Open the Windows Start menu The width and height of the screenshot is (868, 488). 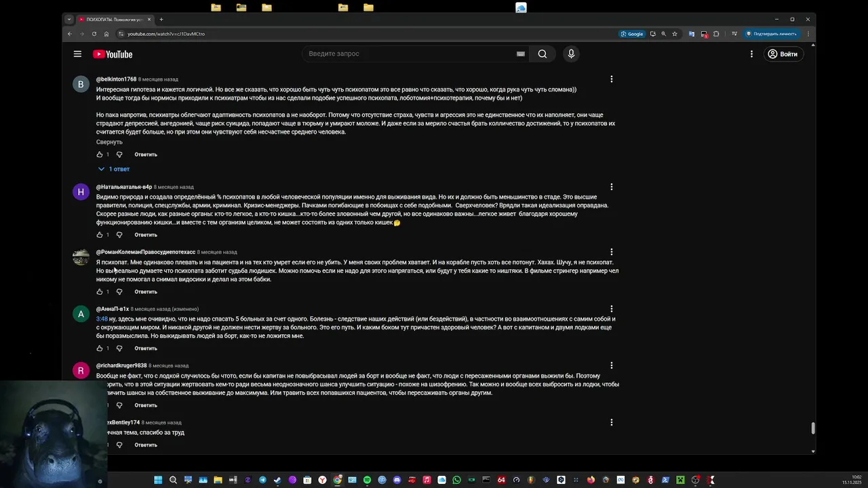tap(158, 480)
